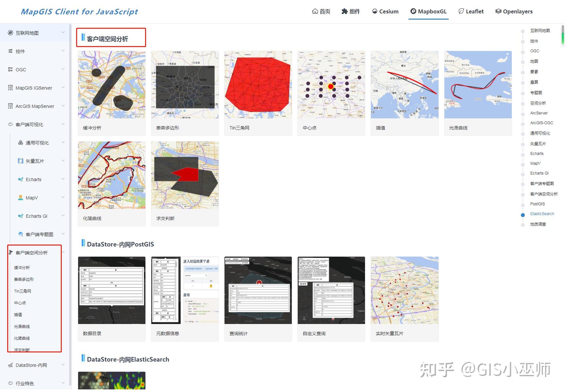The width and height of the screenshot is (565, 392).
Task: Click the MapV sidebar icon
Action: coord(20,197)
